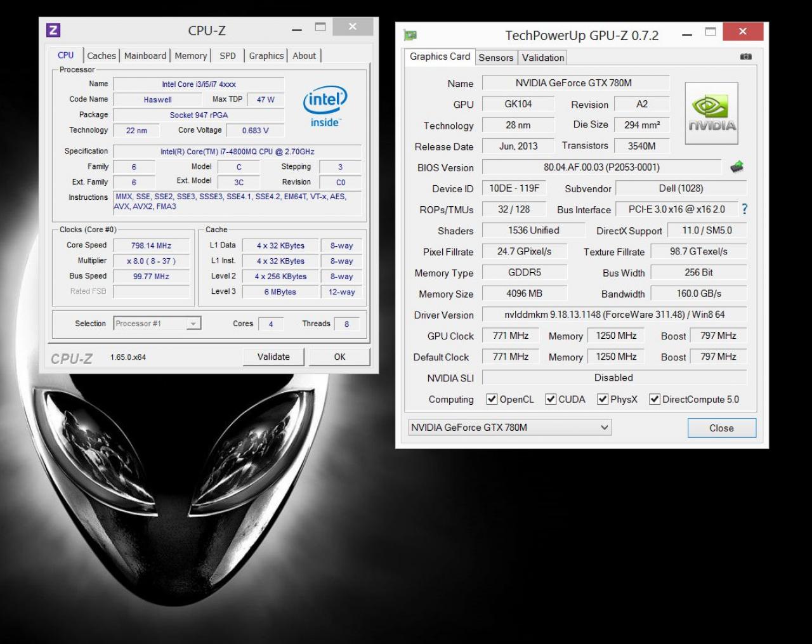
Task: Click the Texture Fillrate value 98.7 GTexel/s
Action: (x=698, y=251)
